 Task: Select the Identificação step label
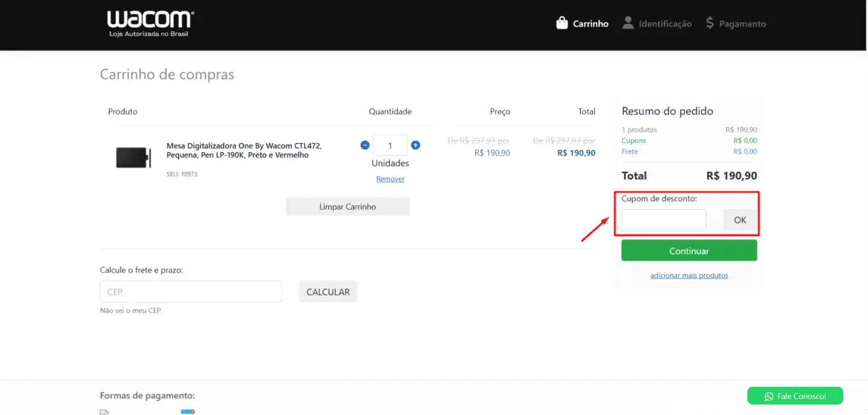pos(666,23)
